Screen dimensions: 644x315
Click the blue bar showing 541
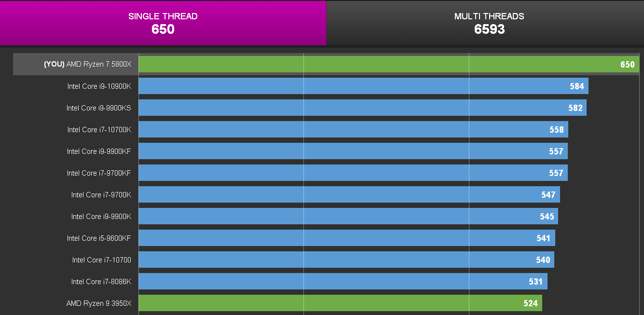click(x=347, y=238)
